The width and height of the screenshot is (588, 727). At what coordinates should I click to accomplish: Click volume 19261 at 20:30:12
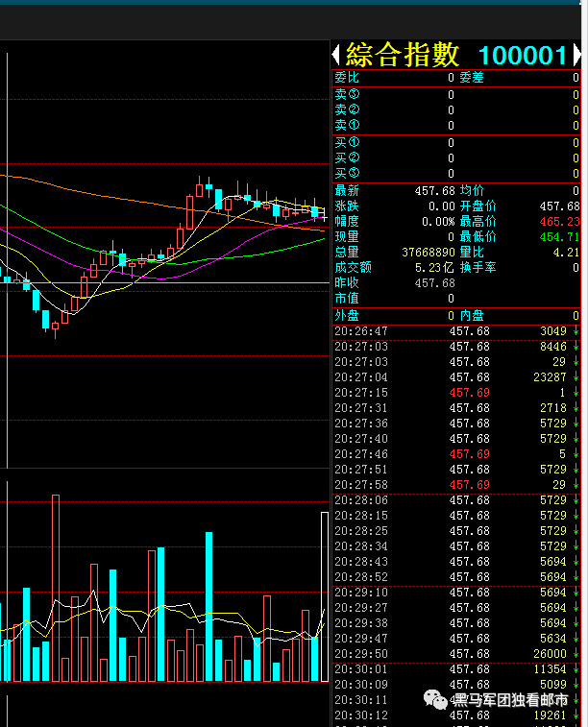(x=550, y=715)
